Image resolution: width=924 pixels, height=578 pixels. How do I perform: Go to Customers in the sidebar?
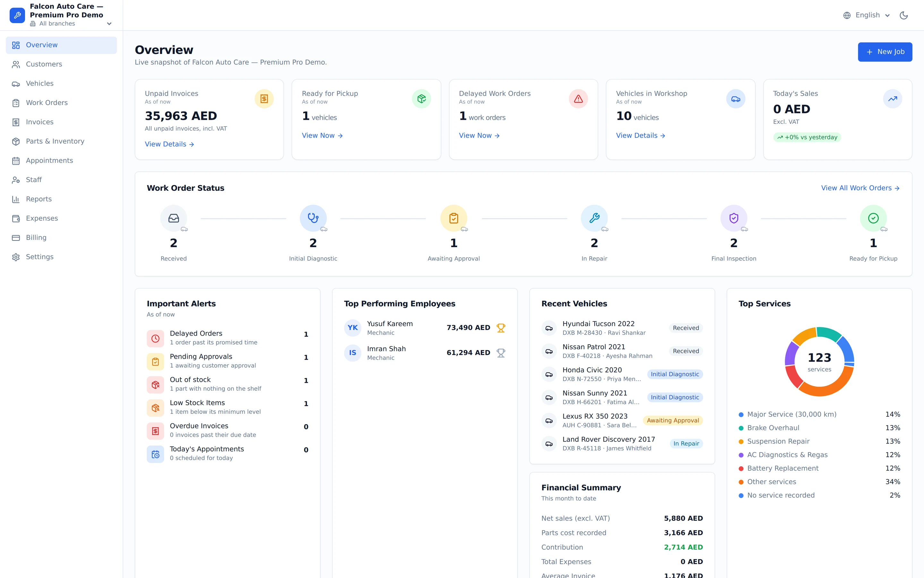pyautogui.click(x=61, y=64)
